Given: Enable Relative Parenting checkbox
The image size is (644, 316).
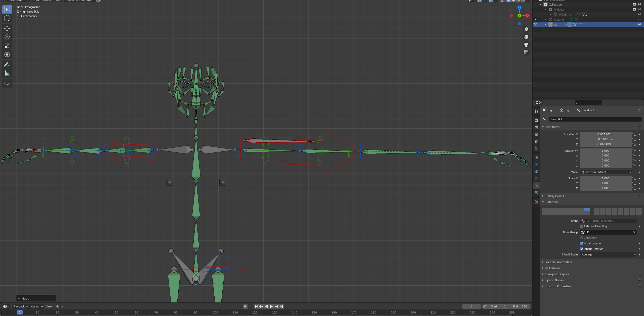Looking at the screenshot, I should pyautogui.click(x=582, y=226).
